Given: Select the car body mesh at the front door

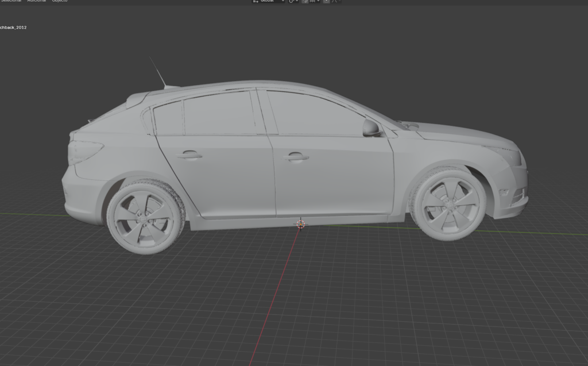Looking at the screenshot, I should tap(334, 176).
